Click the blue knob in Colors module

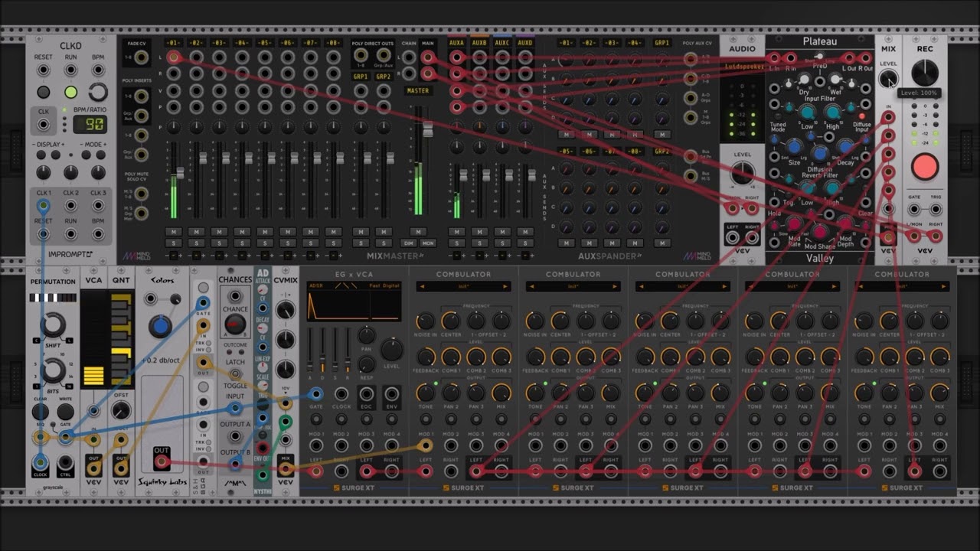[x=160, y=326]
